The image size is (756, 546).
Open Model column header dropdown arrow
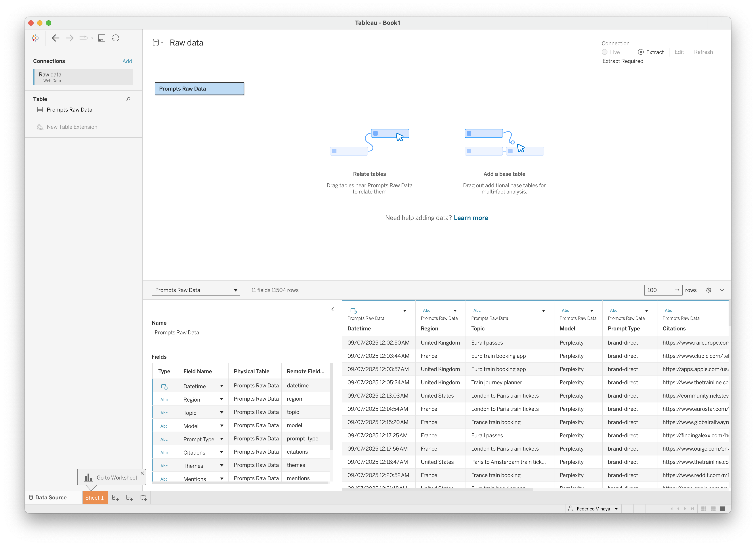point(592,311)
